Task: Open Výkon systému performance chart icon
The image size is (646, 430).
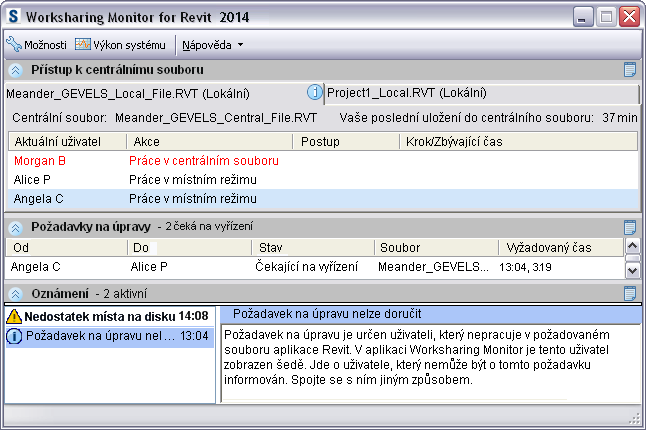Action: (x=82, y=44)
